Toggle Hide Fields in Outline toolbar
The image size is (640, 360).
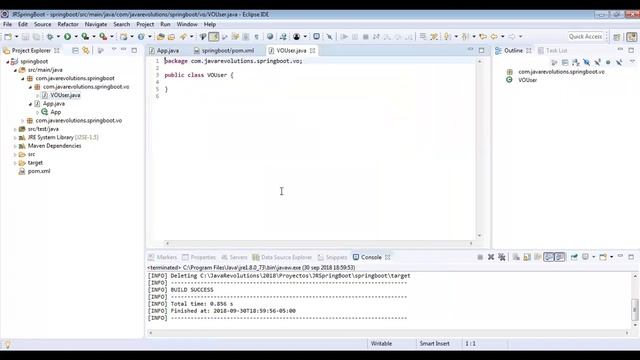tap(587, 62)
